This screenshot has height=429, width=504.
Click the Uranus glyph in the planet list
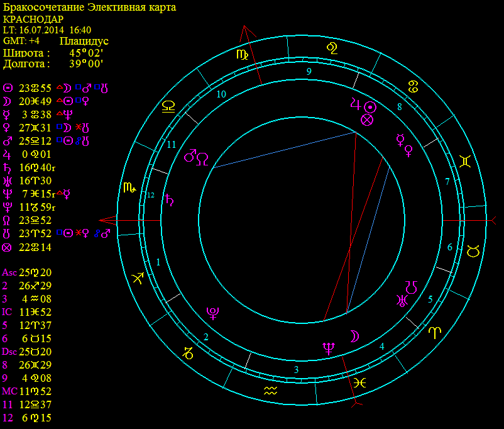[x=7, y=181]
